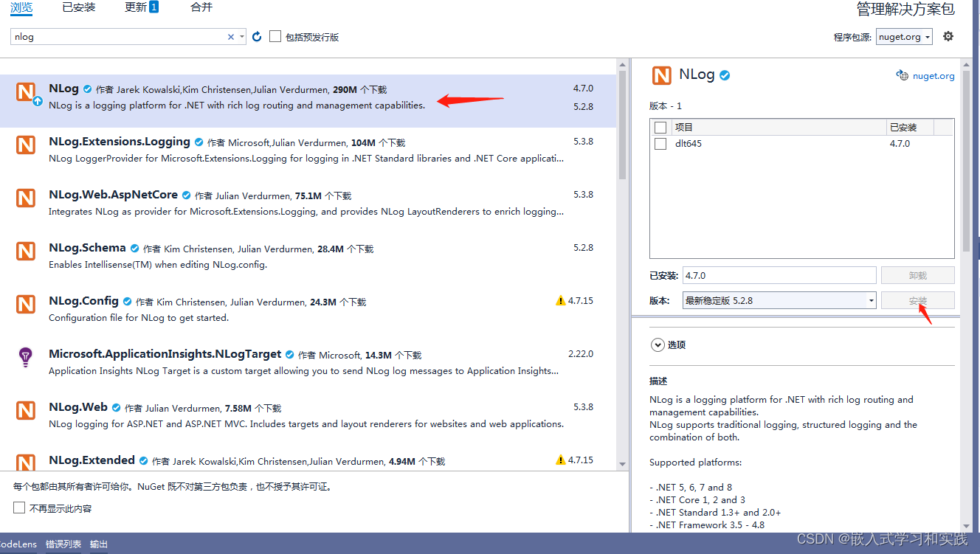Click the 安装 button

[917, 300]
